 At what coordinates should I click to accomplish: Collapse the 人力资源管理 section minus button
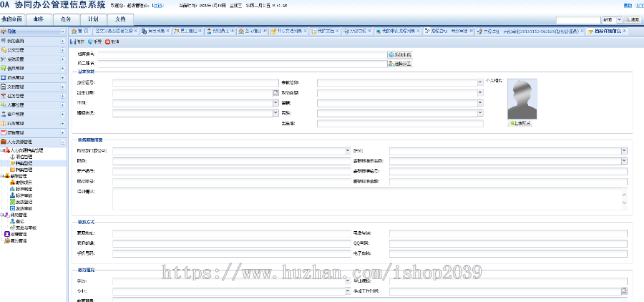(x=62, y=142)
